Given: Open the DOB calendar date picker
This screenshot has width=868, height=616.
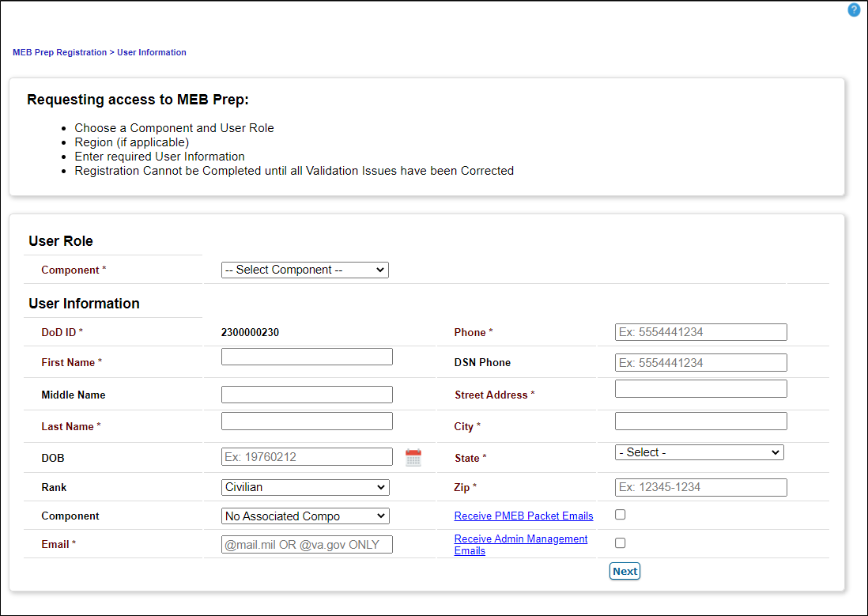Looking at the screenshot, I should coord(413,456).
